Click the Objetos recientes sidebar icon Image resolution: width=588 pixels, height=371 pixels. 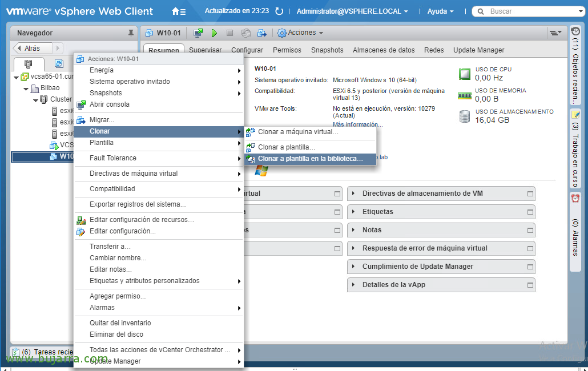pyautogui.click(x=575, y=32)
